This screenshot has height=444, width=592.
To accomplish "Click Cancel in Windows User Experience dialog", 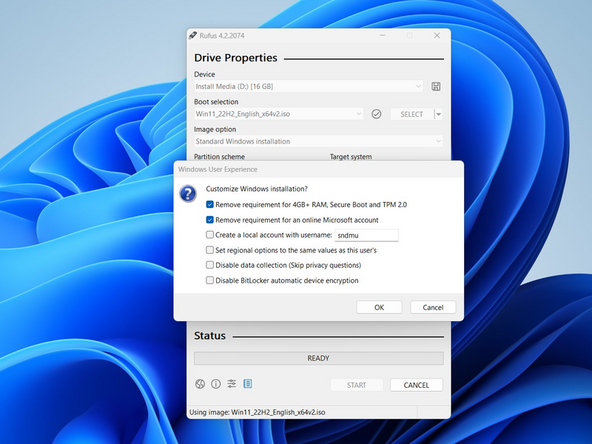I will click(433, 307).
